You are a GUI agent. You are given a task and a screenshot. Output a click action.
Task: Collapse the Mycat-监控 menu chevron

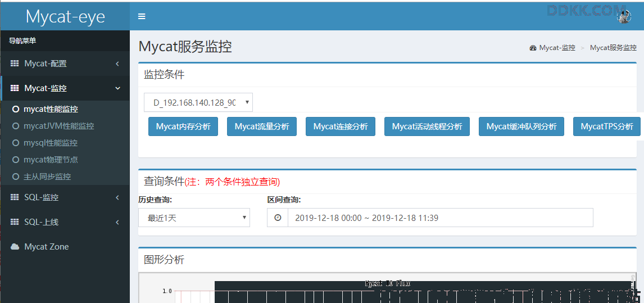click(117, 88)
